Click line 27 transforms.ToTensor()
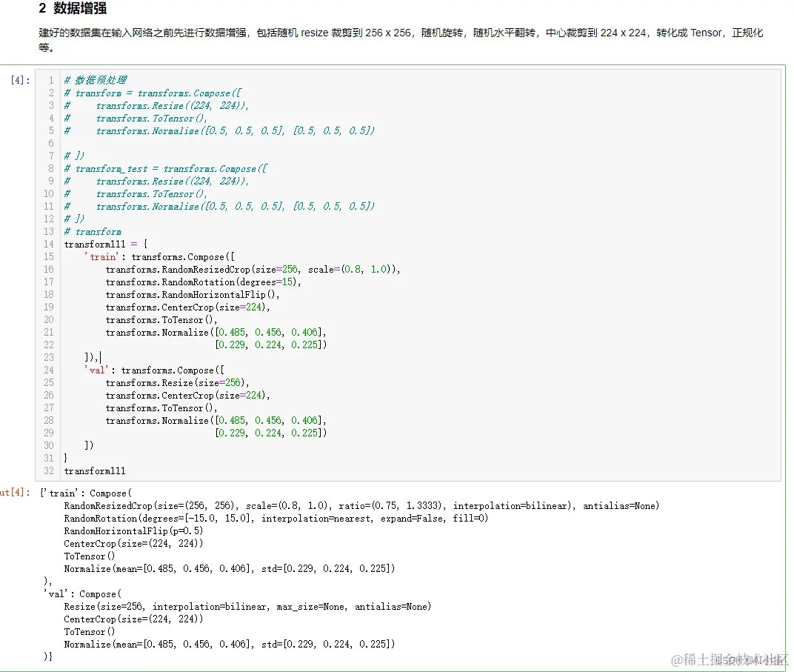794x672 pixels. tap(161, 408)
